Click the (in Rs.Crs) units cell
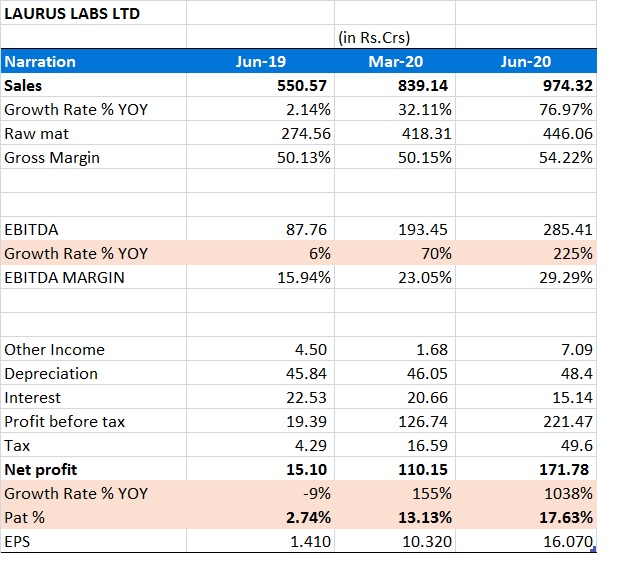 [x=395, y=37]
